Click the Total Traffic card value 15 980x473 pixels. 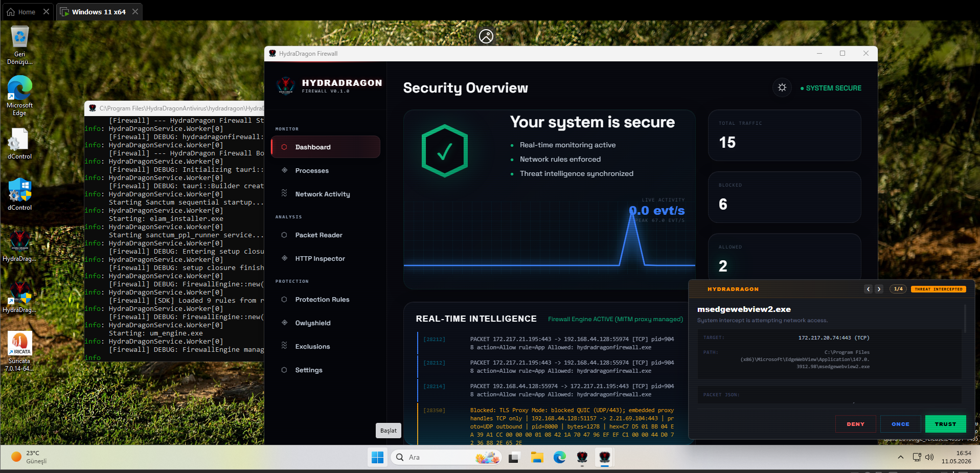[727, 142]
